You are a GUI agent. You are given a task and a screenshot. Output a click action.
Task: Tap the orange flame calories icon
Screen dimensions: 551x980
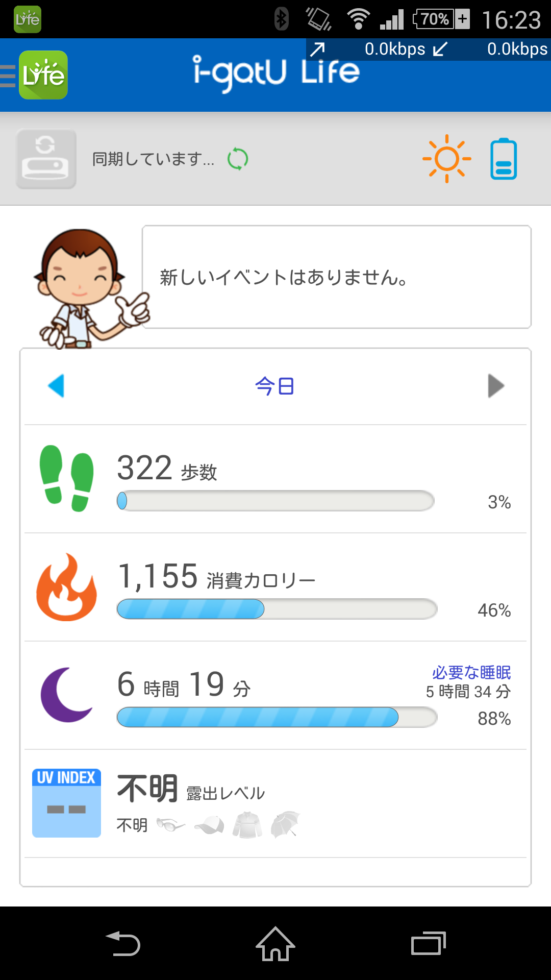(66, 587)
